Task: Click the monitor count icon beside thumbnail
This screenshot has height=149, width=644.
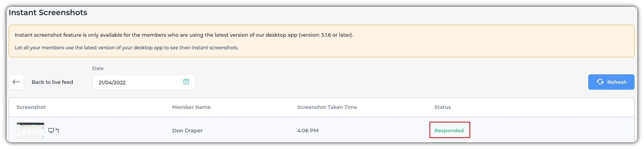Action: click(x=51, y=130)
